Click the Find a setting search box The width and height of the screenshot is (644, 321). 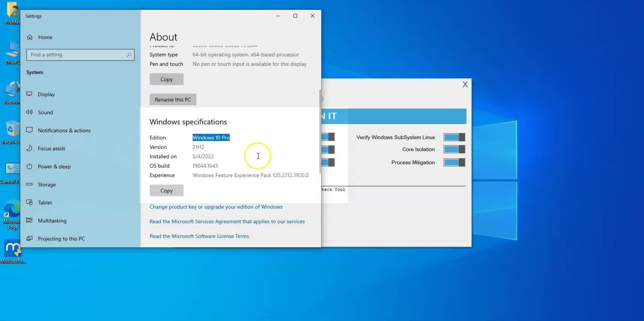80,55
